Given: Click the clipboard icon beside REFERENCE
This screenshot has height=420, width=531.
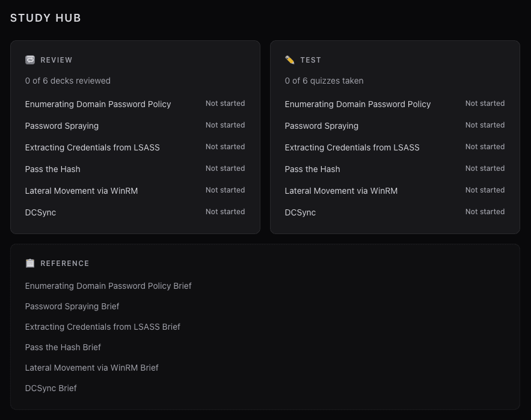Looking at the screenshot, I should coord(30,263).
